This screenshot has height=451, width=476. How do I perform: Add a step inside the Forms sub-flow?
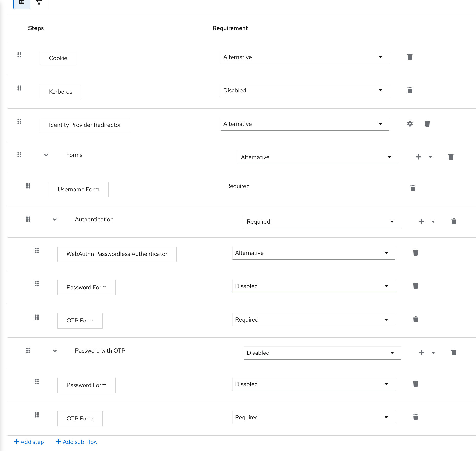pos(418,157)
